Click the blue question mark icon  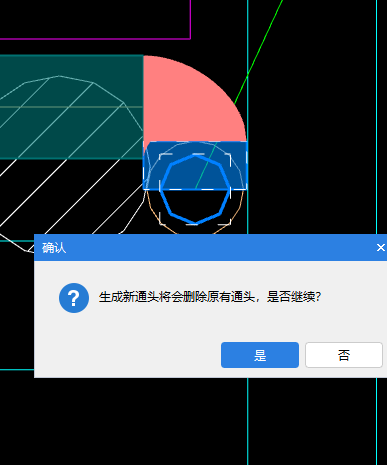point(74,298)
